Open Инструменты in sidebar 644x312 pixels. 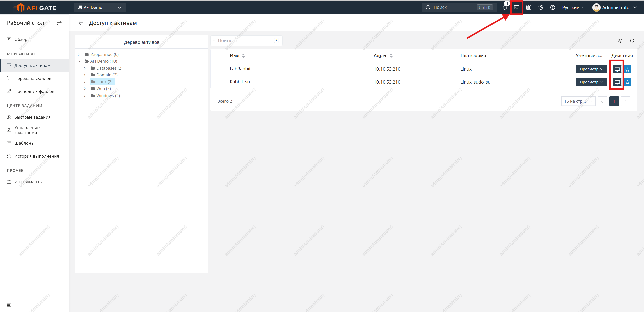[34, 182]
